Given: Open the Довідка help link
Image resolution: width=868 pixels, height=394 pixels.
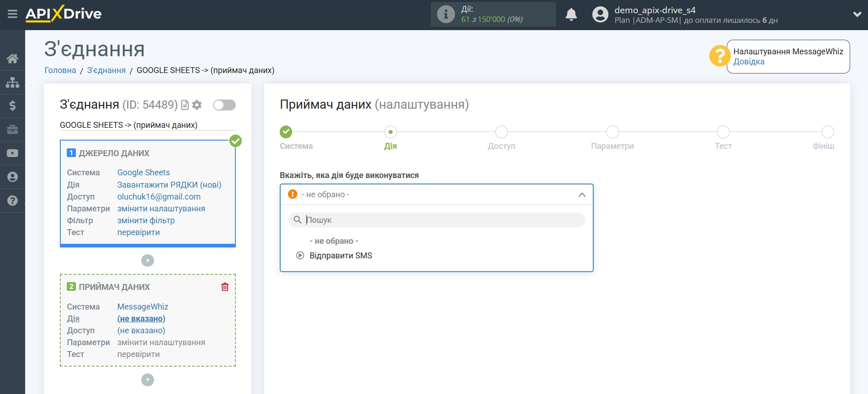Looking at the screenshot, I should click(x=749, y=62).
